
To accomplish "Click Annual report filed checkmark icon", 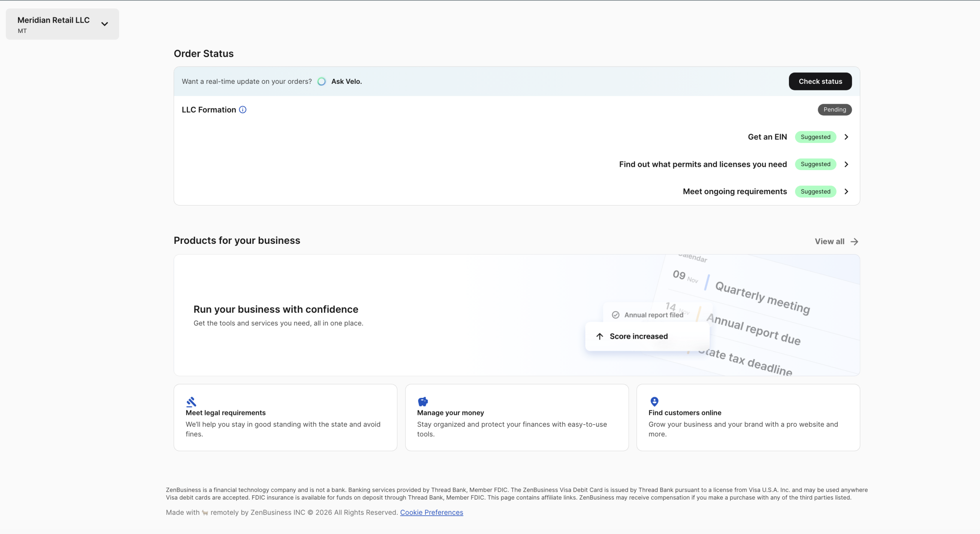I will (x=616, y=315).
